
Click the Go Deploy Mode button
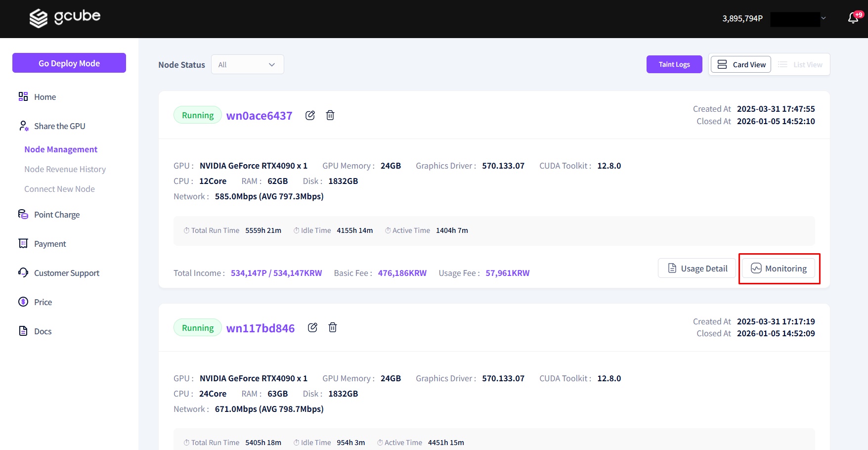coord(69,63)
